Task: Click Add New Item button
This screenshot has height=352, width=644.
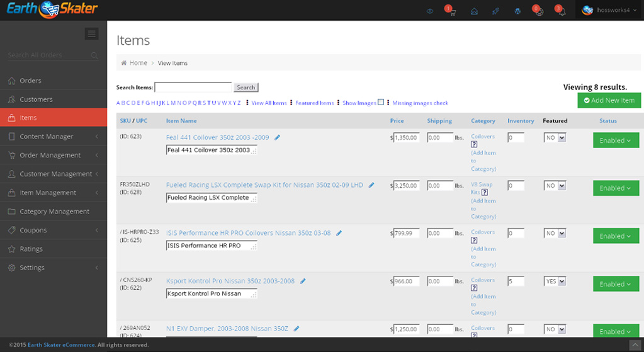Action: (x=609, y=100)
